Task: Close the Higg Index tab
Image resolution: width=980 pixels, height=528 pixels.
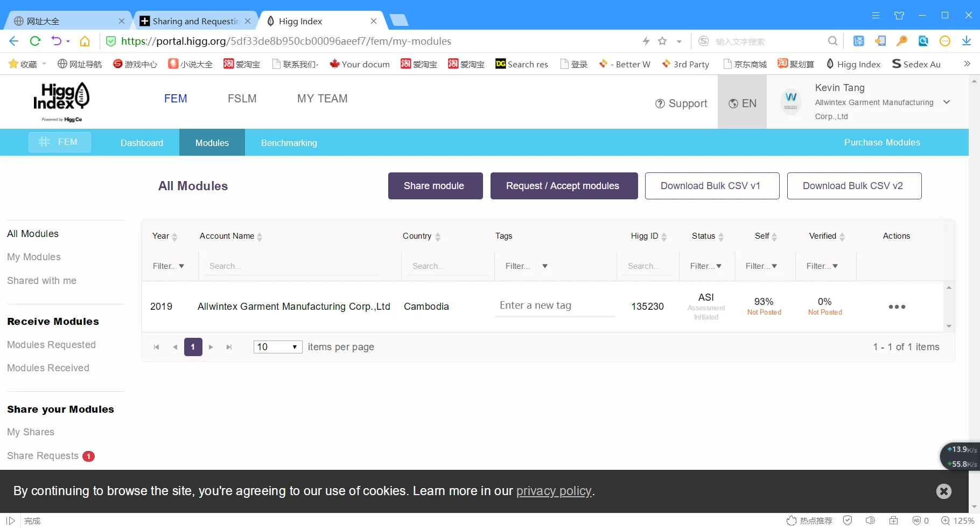Action: 374,21
